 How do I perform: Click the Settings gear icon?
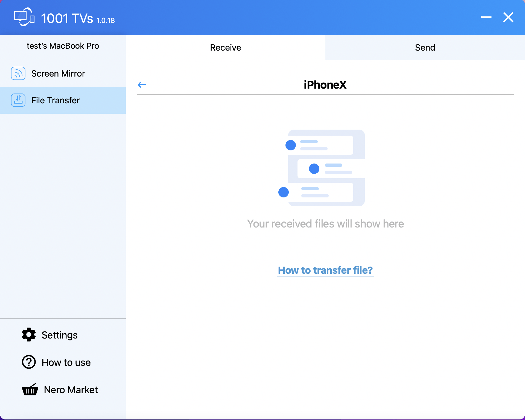tap(29, 335)
